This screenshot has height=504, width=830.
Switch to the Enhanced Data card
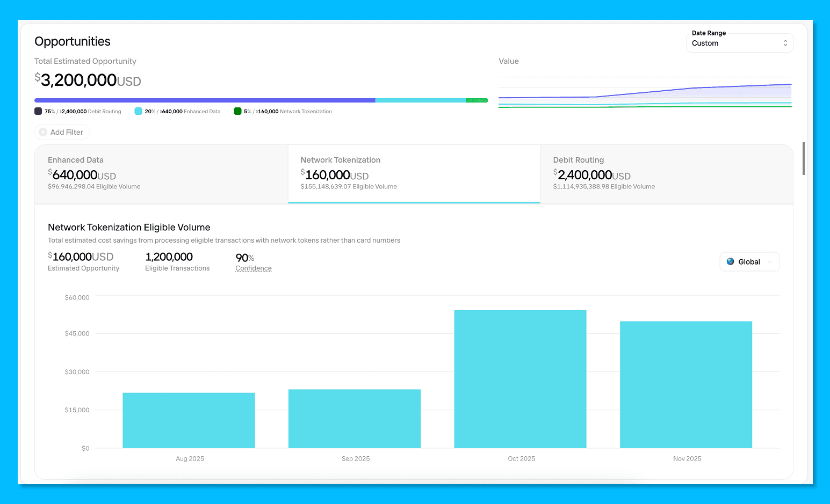161,174
